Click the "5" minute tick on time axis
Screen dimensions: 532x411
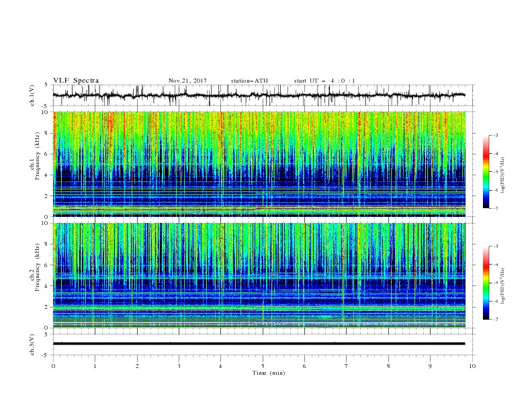point(263,366)
